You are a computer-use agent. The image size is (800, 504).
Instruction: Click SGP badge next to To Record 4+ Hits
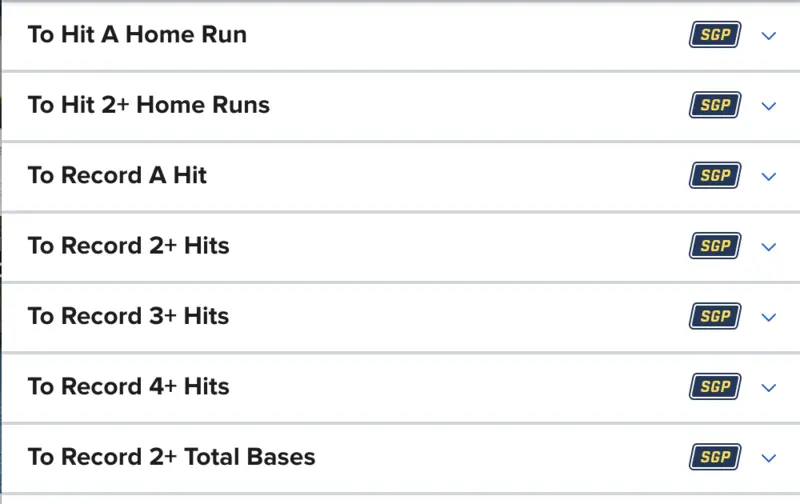coord(715,387)
